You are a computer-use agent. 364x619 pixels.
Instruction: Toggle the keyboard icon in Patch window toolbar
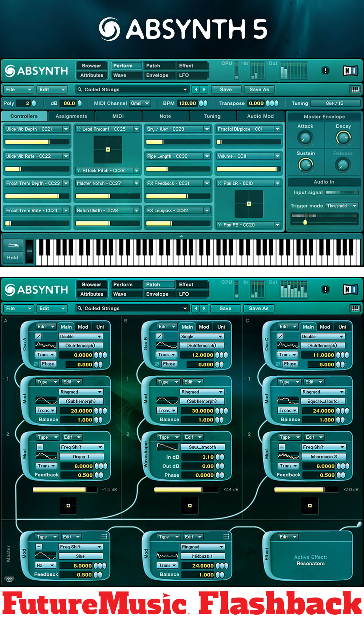tap(355, 308)
